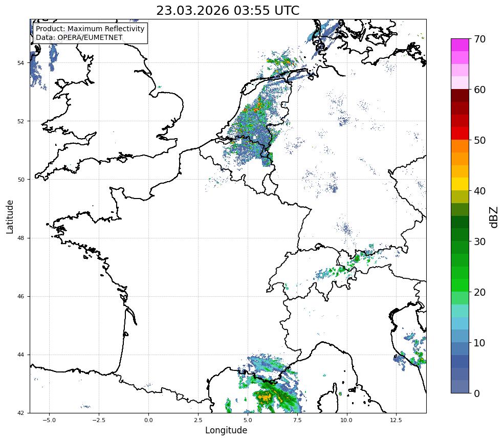This screenshot has width=504, height=440.
Task: Click the colorbar tick label 70
Action: coord(479,39)
